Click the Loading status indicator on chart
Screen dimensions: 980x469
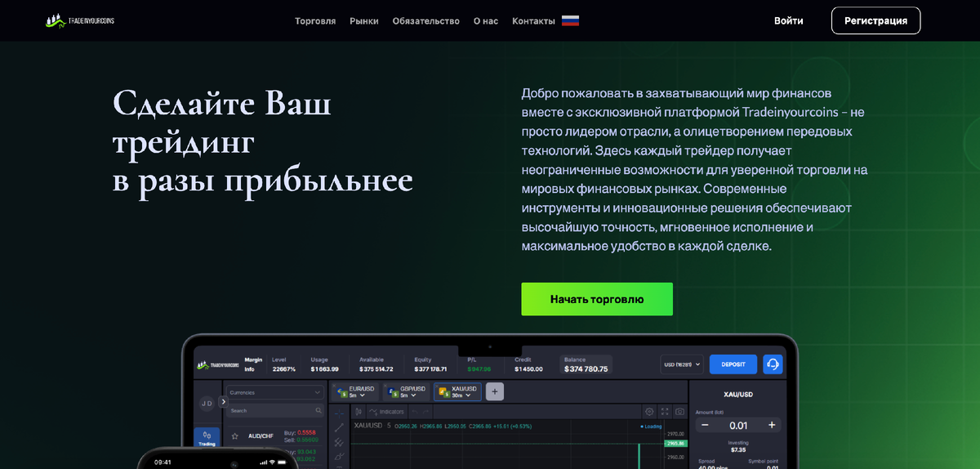tap(651, 427)
